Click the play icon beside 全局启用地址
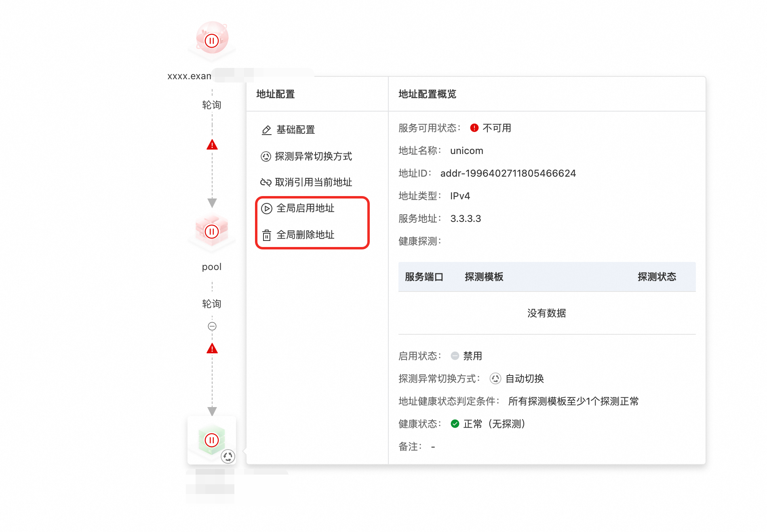This screenshot has width=767, height=532. 267,209
